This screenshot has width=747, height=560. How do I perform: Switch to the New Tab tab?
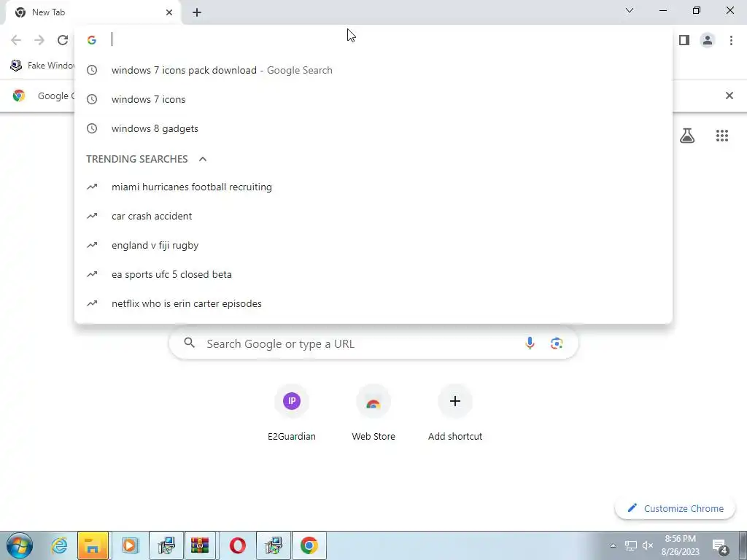pyautogui.click(x=94, y=12)
